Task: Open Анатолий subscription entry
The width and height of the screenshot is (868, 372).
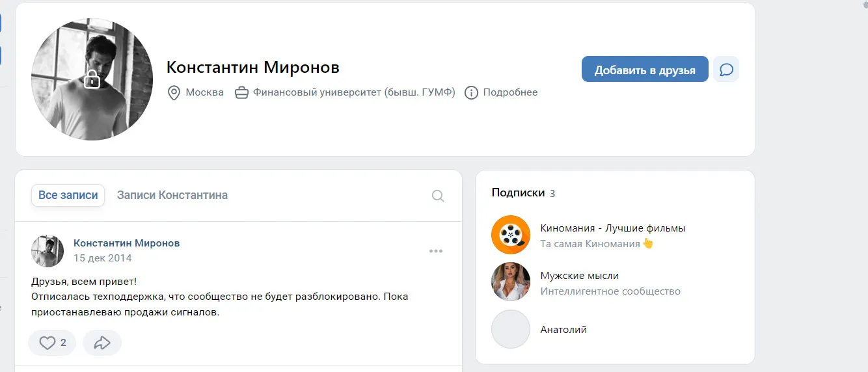Action: [x=563, y=330]
